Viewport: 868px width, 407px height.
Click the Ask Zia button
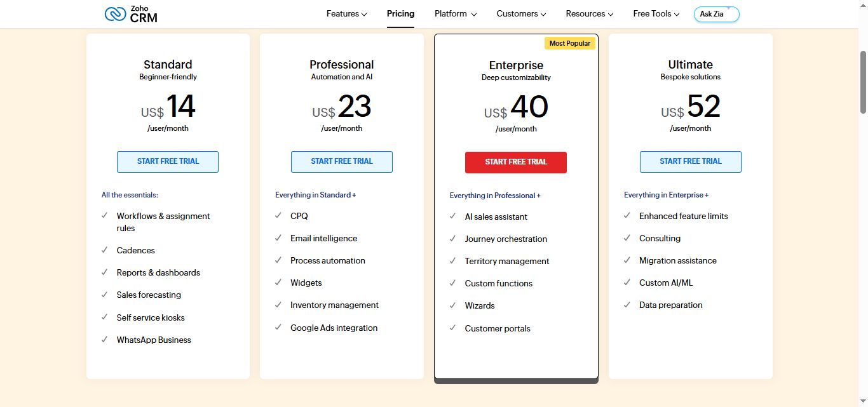coord(716,13)
